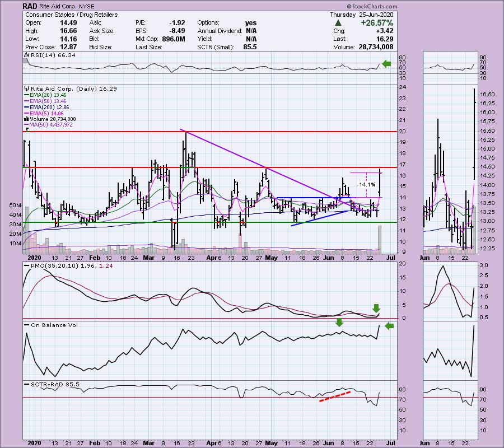Screen dimensions: 504x448
Task: Click the Options value yes
Action: (251, 23)
